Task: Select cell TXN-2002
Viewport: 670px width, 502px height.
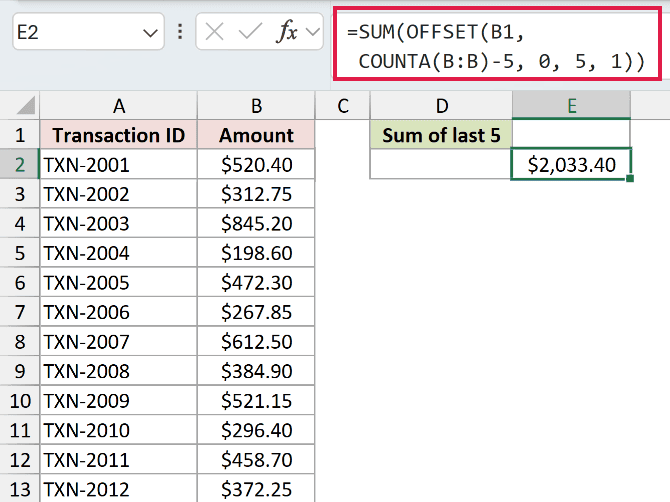Action: coord(118,194)
